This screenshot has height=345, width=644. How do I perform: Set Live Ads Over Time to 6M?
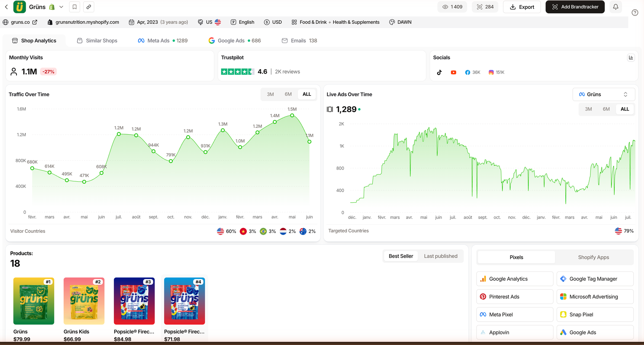pos(606,109)
